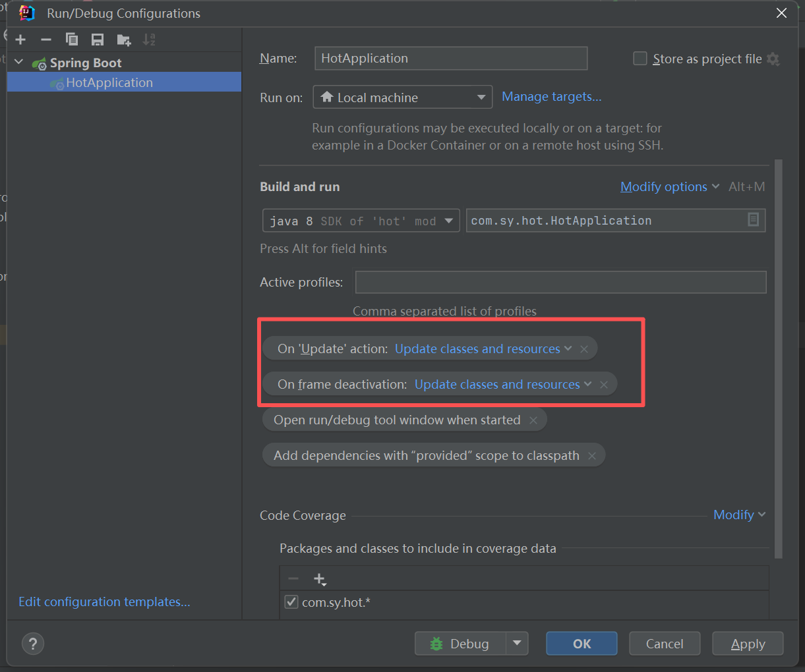Focus the Active profiles input field
This screenshot has height=672, width=805.
561,282
